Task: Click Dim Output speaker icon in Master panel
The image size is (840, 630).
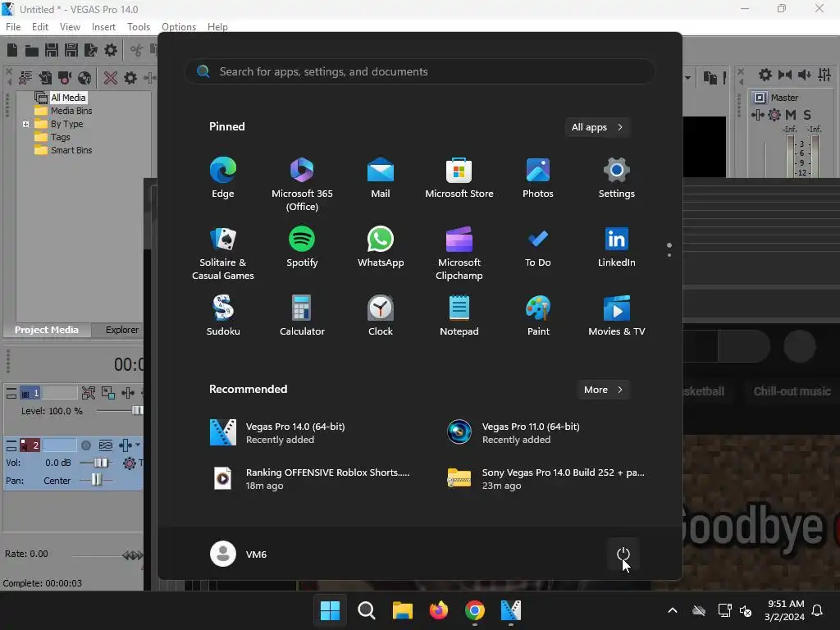Action: pos(805,75)
